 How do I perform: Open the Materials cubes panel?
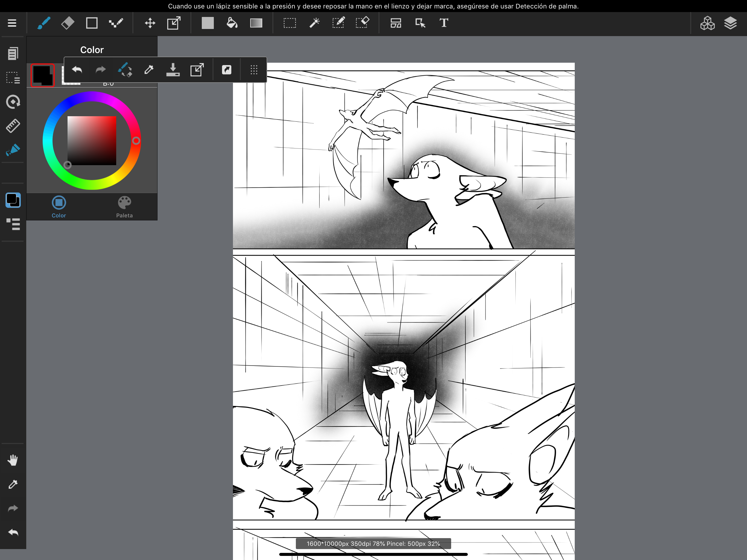point(707,23)
